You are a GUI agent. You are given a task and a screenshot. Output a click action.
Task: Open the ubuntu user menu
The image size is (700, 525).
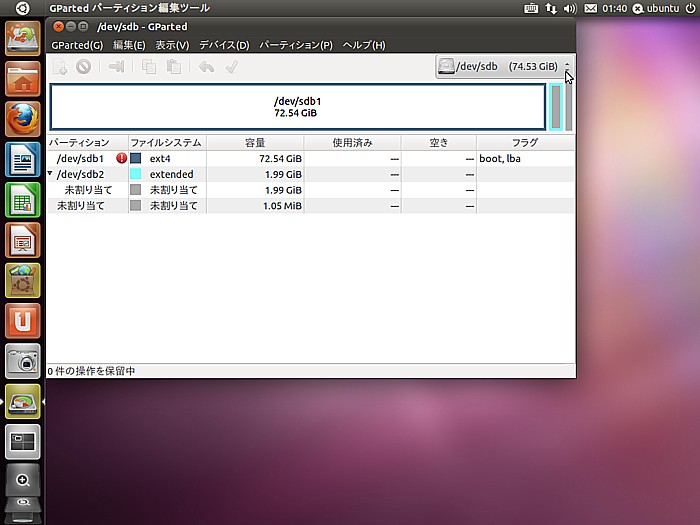pyautogui.click(x=656, y=8)
